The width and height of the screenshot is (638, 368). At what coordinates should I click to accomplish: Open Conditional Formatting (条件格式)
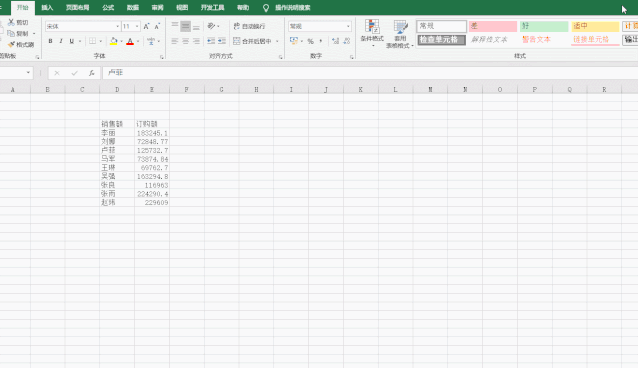[x=372, y=33]
